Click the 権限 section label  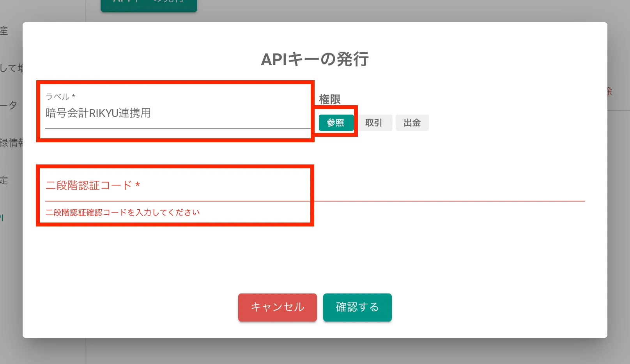pos(330,99)
